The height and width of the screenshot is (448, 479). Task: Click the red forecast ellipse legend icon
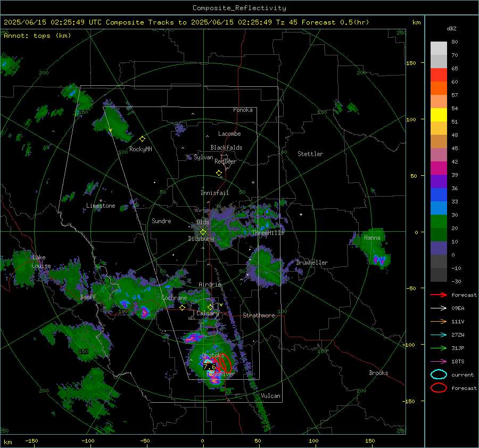(x=439, y=388)
